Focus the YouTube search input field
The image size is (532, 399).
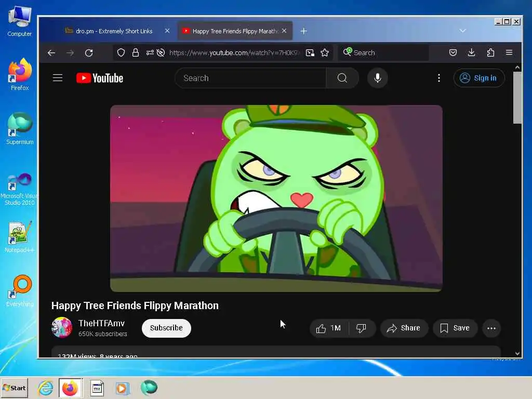pyautogui.click(x=251, y=78)
